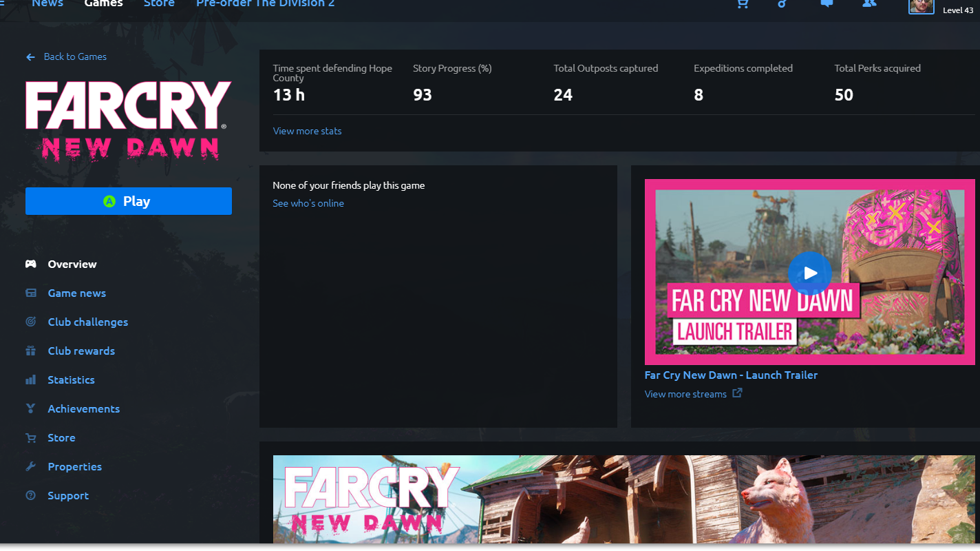The height and width of the screenshot is (551, 980).
Task: Open Store in the sidebar menu
Action: coord(61,438)
